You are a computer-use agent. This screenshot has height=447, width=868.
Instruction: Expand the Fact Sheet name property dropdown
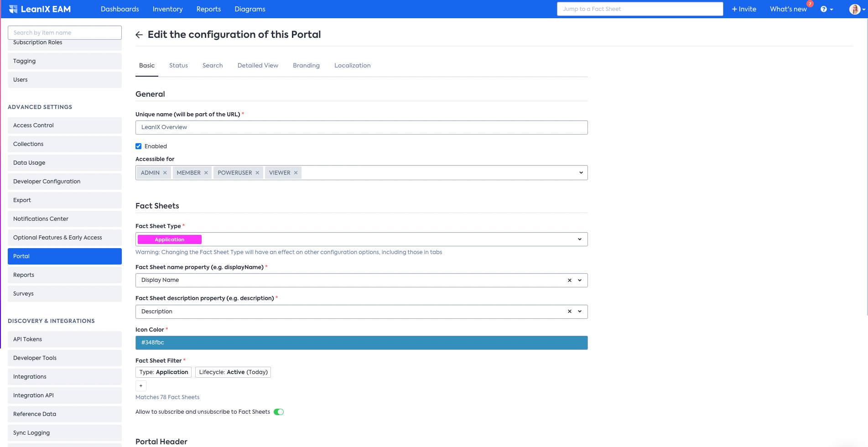(580, 281)
